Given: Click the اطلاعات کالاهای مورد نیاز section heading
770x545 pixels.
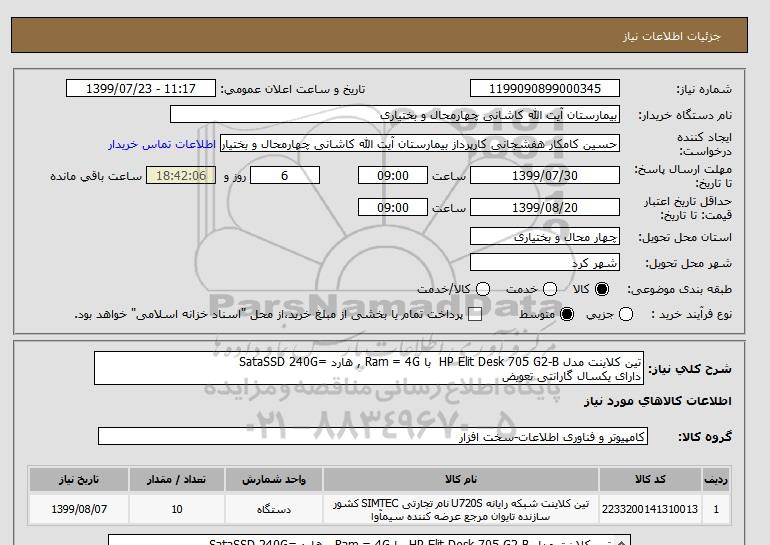Looking at the screenshot, I should pyautogui.click(x=658, y=401).
